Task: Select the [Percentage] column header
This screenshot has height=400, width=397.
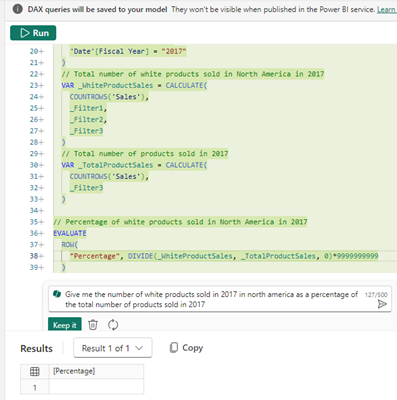Action: (x=96, y=371)
